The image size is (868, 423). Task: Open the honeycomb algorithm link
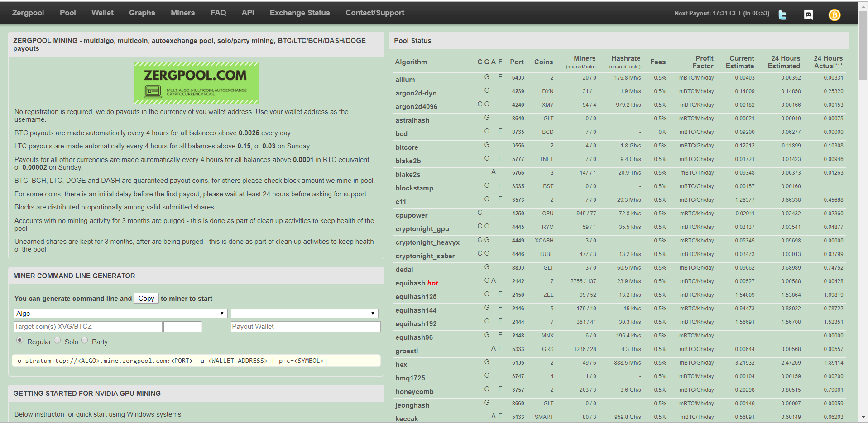click(414, 392)
